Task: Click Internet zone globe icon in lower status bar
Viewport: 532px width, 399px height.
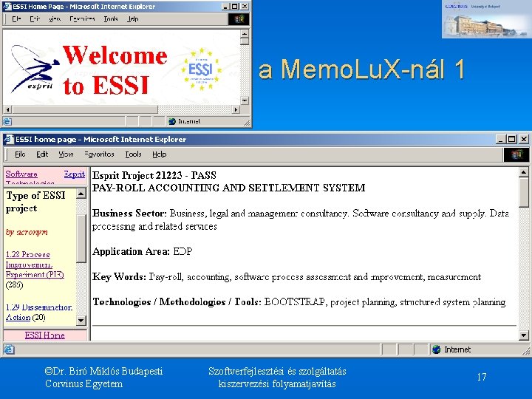Action: [x=437, y=349]
